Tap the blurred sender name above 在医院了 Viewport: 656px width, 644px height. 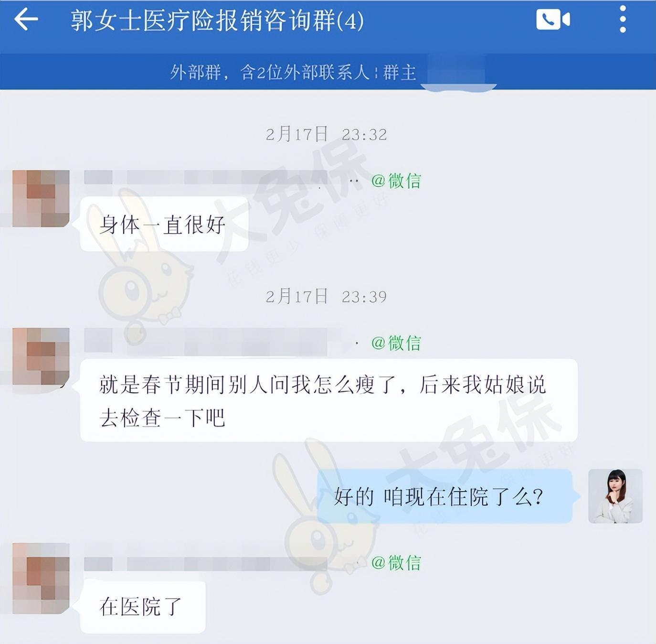coord(205,564)
